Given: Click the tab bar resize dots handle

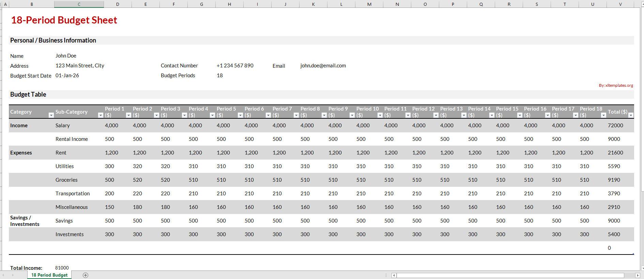Looking at the screenshot, I should [x=386, y=275].
